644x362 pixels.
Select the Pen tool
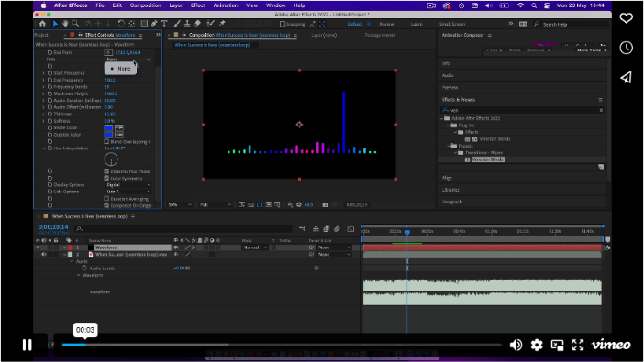[x=154, y=24]
